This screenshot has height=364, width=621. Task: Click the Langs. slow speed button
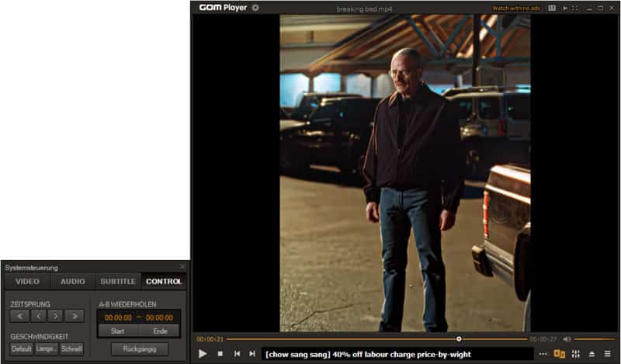pyautogui.click(x=47, y=349)
